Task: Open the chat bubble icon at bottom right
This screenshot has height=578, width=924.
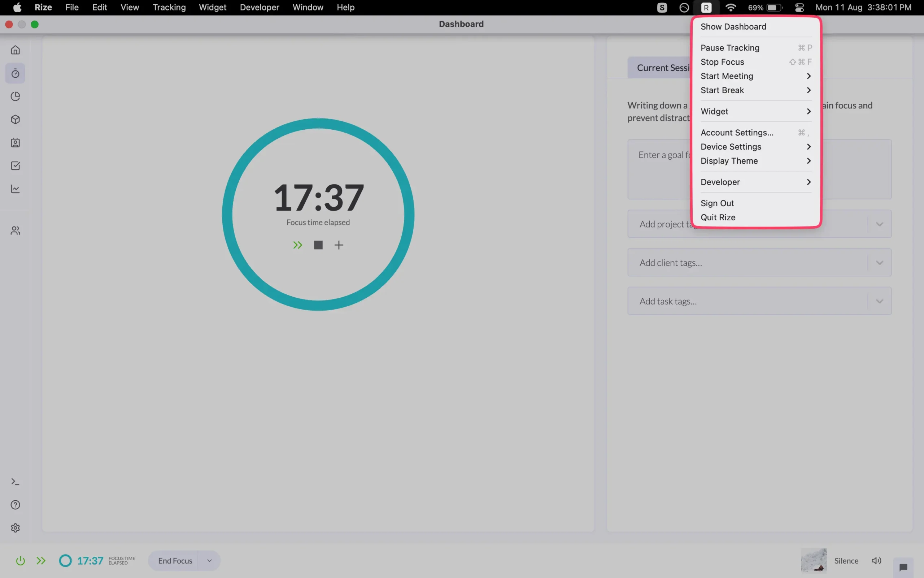Action: (x=903, y=567)
